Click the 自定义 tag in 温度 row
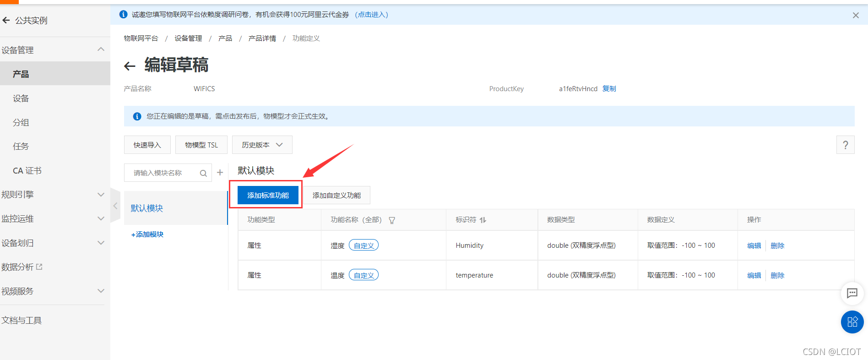 [363, 275]
